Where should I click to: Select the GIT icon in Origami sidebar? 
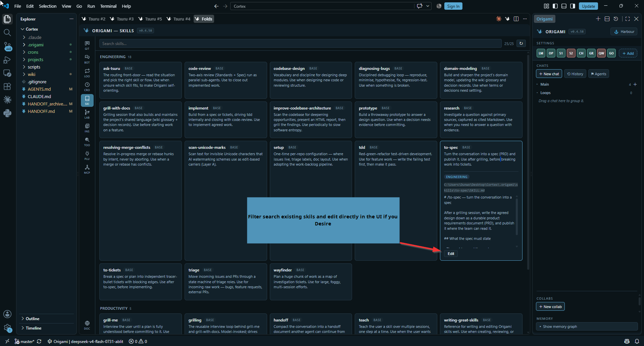[87, 45]
